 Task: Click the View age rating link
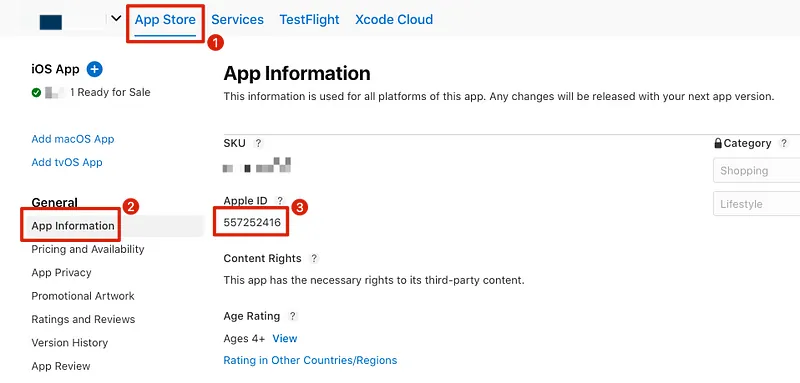(285, 339)
